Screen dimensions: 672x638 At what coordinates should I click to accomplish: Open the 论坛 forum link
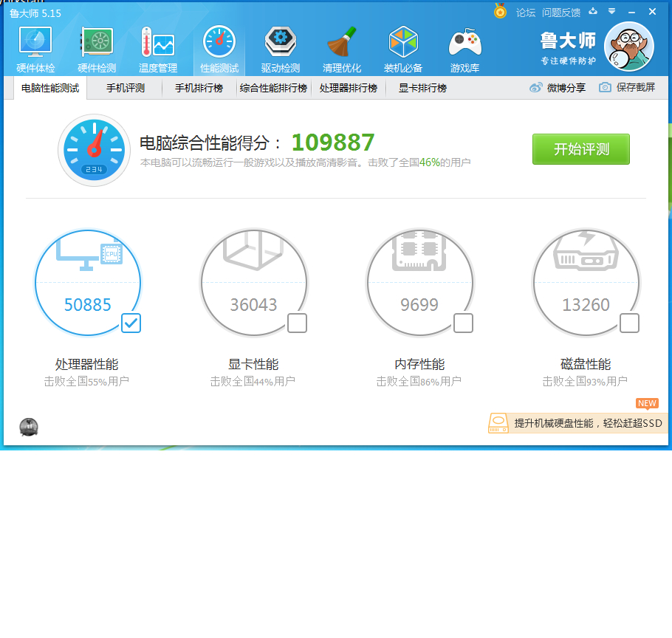click(x=526, y=13)
